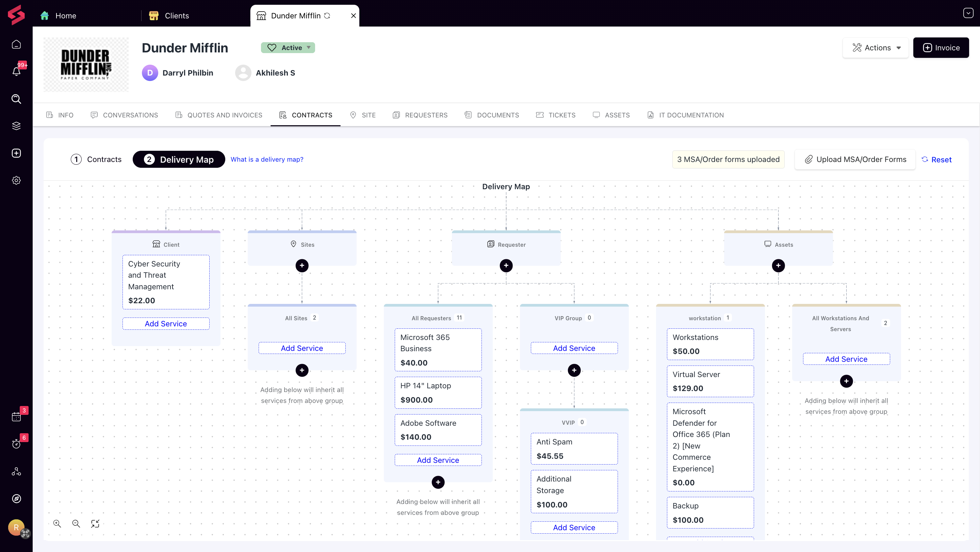Click the Invoice button
The image size is (980, 552).
point(941,48)
